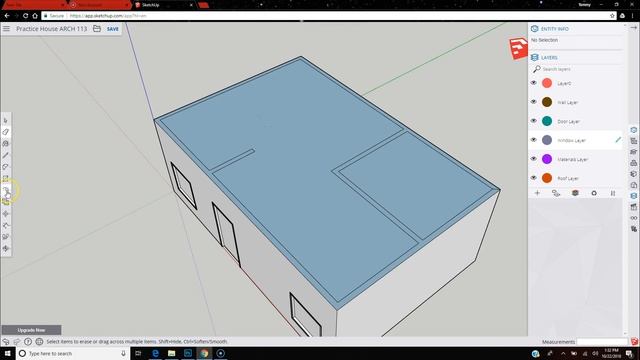The image size is (640, 360).
Task: Collapse the right panel with arrow
Action: tap(633, 27)
